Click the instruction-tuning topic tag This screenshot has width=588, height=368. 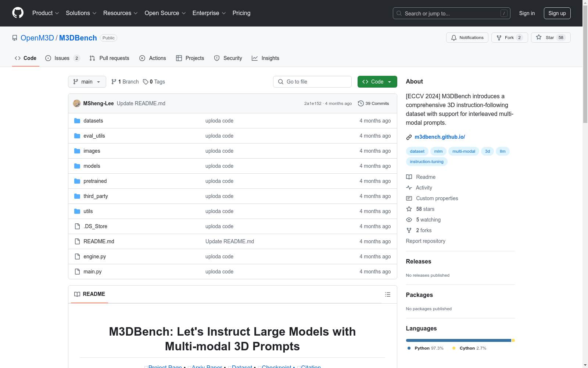427,162
